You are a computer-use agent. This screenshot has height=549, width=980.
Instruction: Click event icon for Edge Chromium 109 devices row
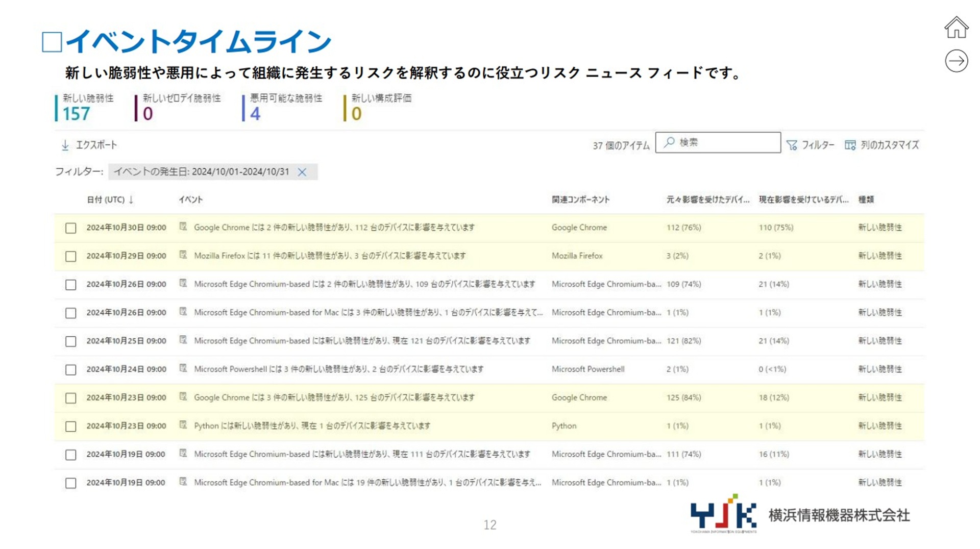click(183, 283)
